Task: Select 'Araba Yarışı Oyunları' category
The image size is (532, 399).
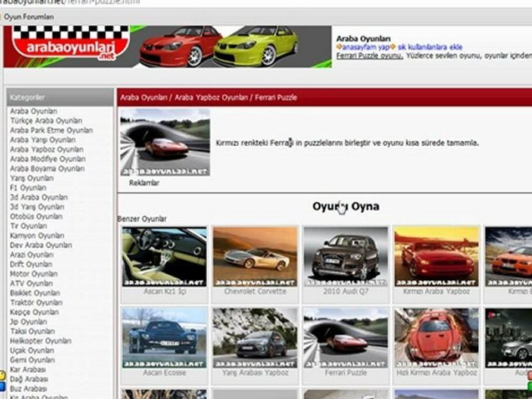Action: pos(43,140)
